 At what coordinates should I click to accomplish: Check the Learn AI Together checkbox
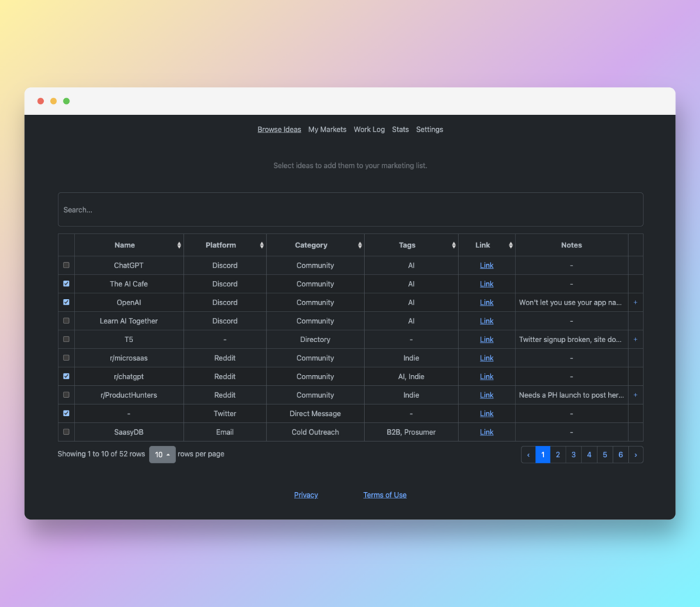(x=66, y=321)
